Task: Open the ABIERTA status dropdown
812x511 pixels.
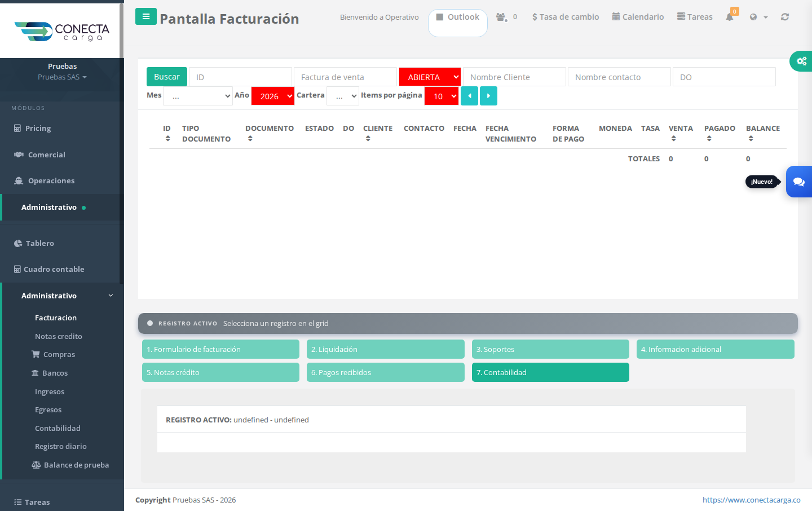Action: pos(430,77)
